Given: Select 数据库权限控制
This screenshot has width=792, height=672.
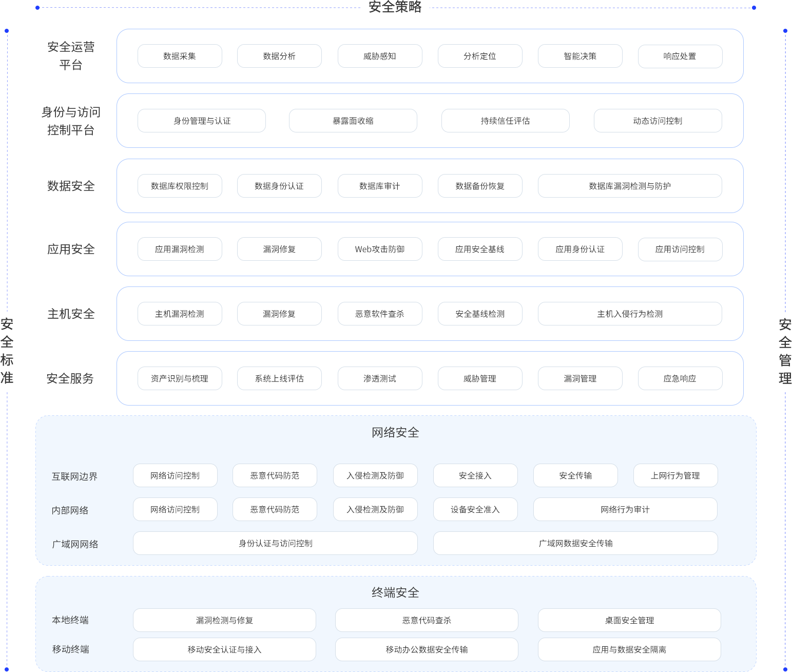Looking at the screenshot, I should tap(180, 186).
